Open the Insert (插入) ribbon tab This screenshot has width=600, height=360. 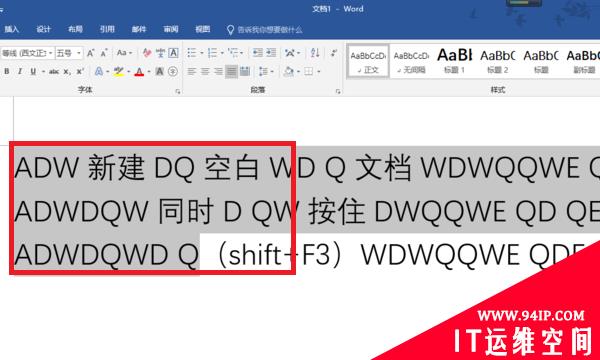pyautogui.click(x=12, y=29)
